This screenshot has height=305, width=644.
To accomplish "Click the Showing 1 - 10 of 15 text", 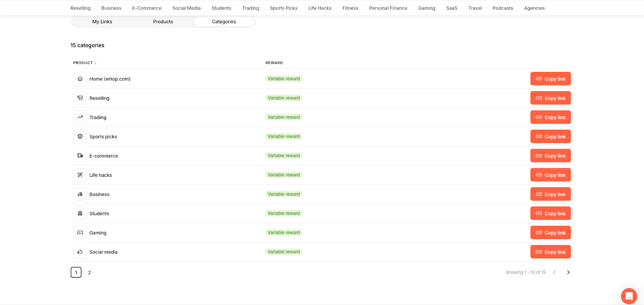I will tap(526, 272).
